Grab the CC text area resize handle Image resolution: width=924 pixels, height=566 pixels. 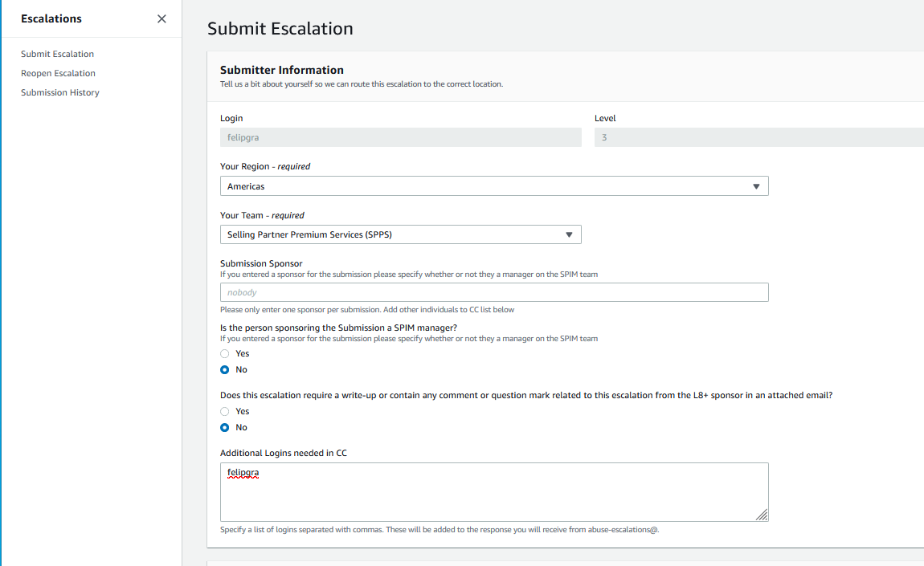(x=762, y=515)
